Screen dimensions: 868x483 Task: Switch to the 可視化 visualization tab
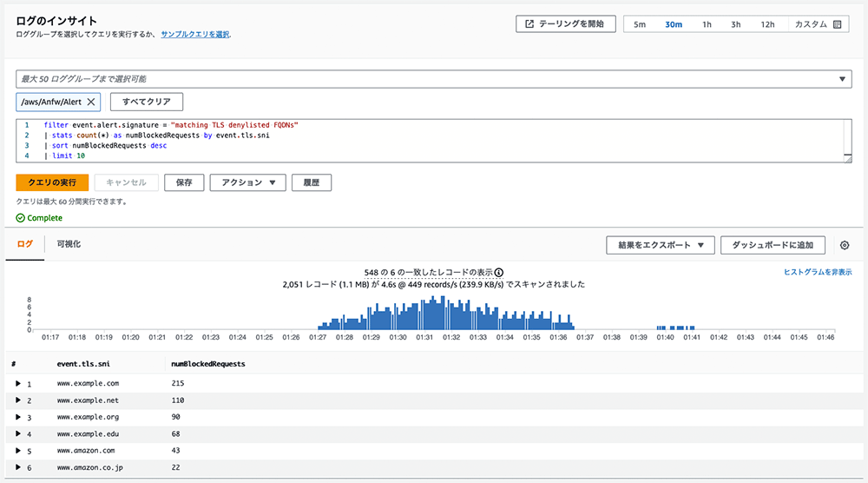click(69, 244)
